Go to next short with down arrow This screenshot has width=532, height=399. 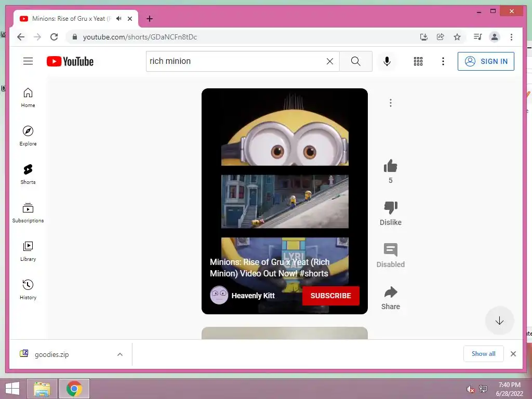[499, 321]
